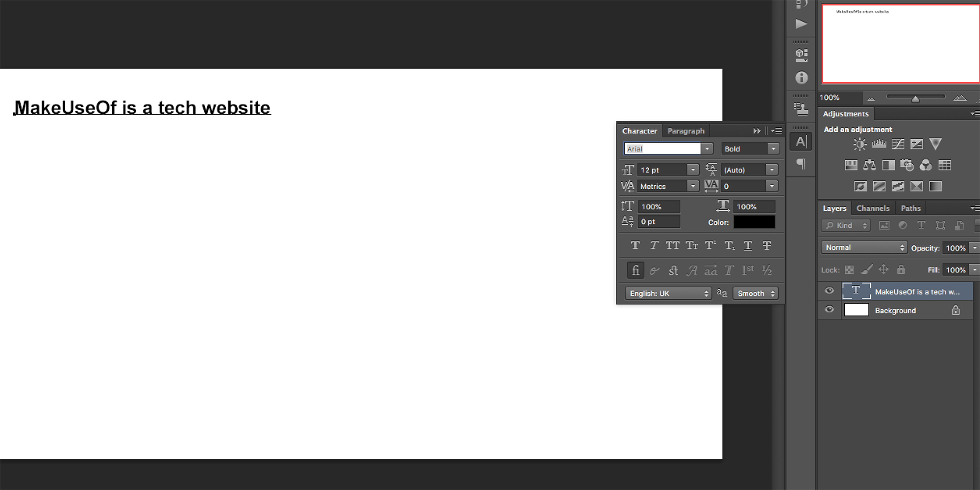Add a Vibrance adjustment
The image size is (980, 490).
(x=935, y=144)
